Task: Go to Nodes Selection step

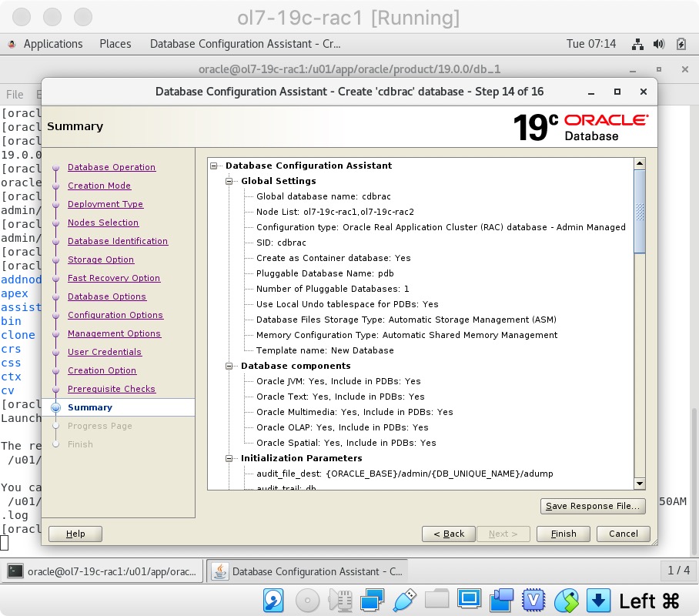Action: 103,223
